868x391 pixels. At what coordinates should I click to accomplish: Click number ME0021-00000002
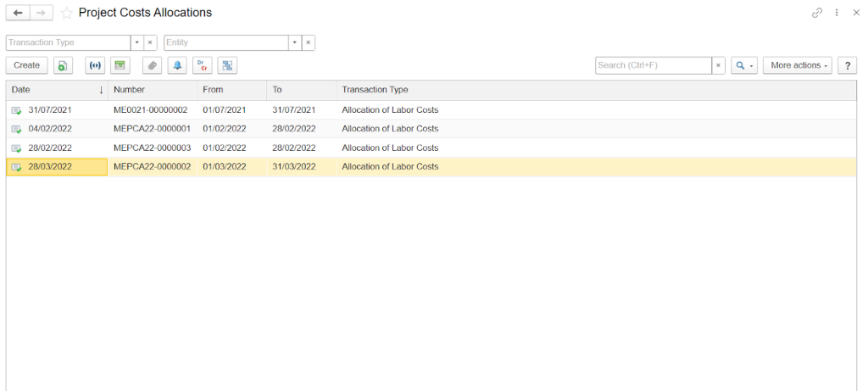coord(151,110)
